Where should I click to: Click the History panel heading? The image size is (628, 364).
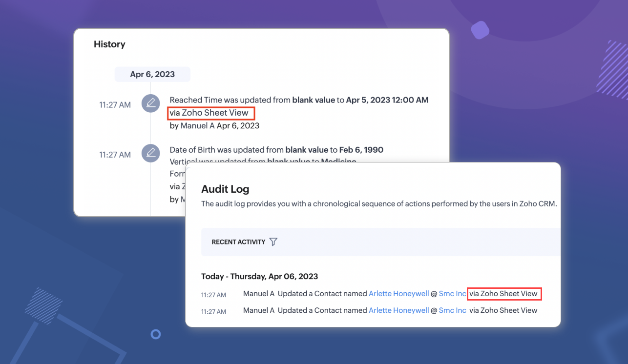(109, 44)
